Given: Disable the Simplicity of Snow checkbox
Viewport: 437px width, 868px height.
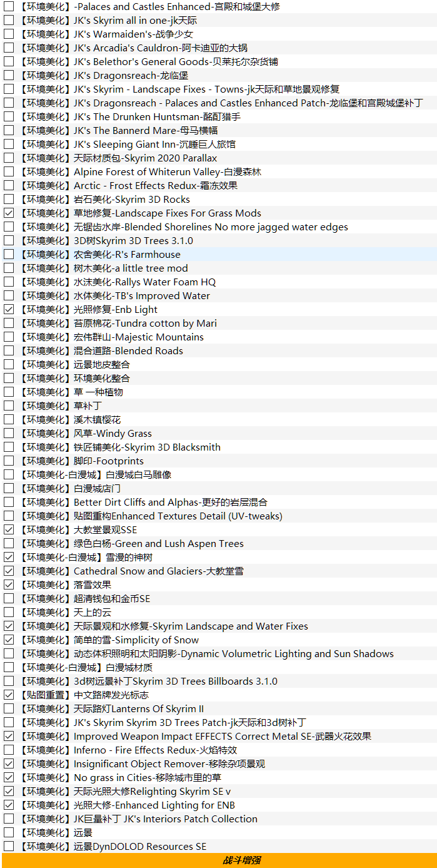Looking at the screenshot, I should [x=9, y=640].
